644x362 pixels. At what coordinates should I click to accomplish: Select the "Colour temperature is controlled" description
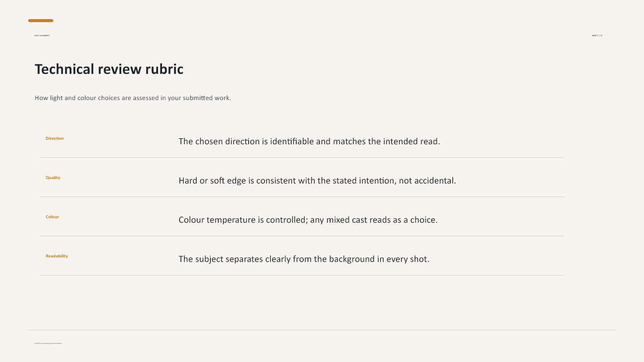pyautogui.click(x=308, y=220)
